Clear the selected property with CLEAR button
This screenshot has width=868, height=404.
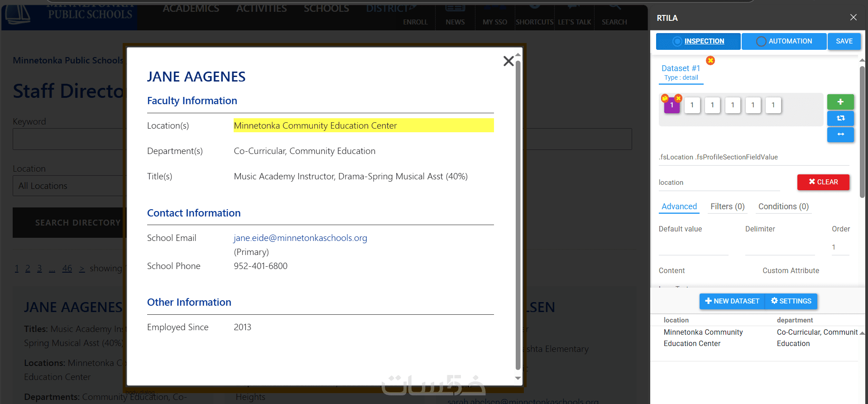click(823, 182)
